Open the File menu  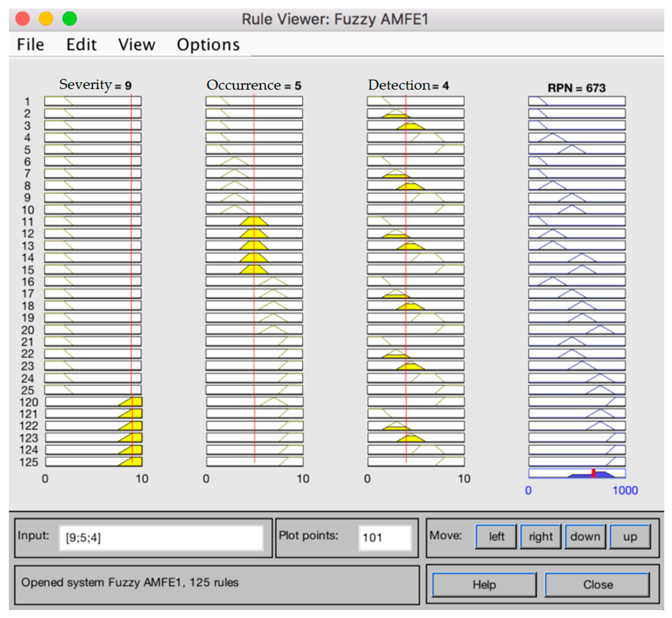click(30, 45)
